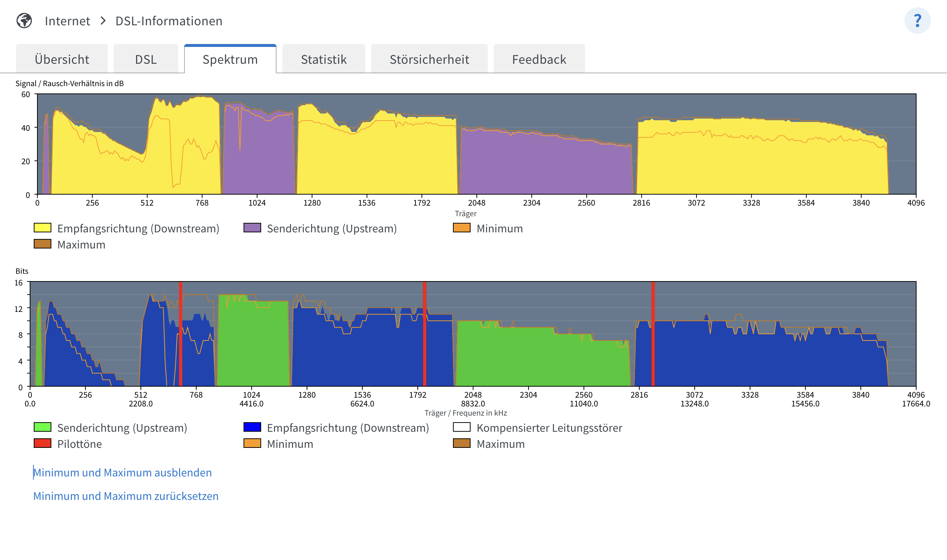This screenshot has height=560, width=947.
Task: Switch to the DSL tab
Action: tap(146, 59)
